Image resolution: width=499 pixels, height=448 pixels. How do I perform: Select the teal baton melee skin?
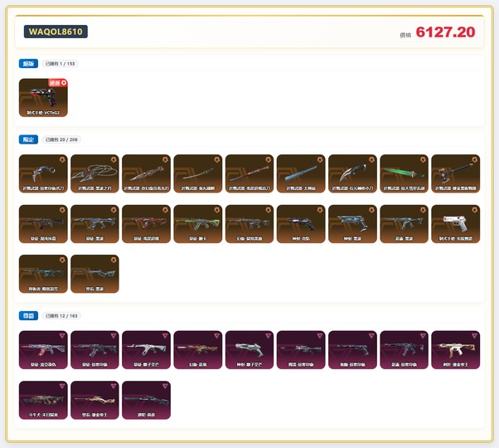tap(301, 173)
